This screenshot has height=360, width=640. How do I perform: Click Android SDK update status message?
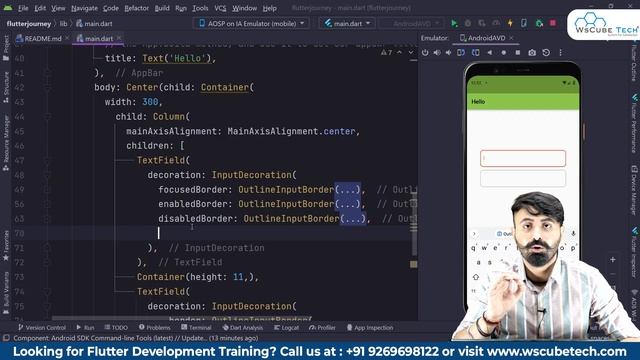click(136, 338)
